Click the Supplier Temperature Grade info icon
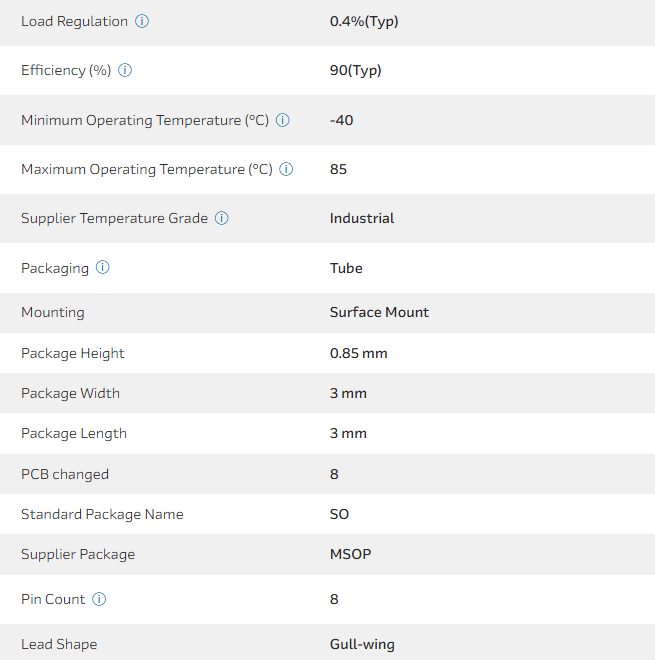Viewport: 655px width, 660px height. (221, 219)
